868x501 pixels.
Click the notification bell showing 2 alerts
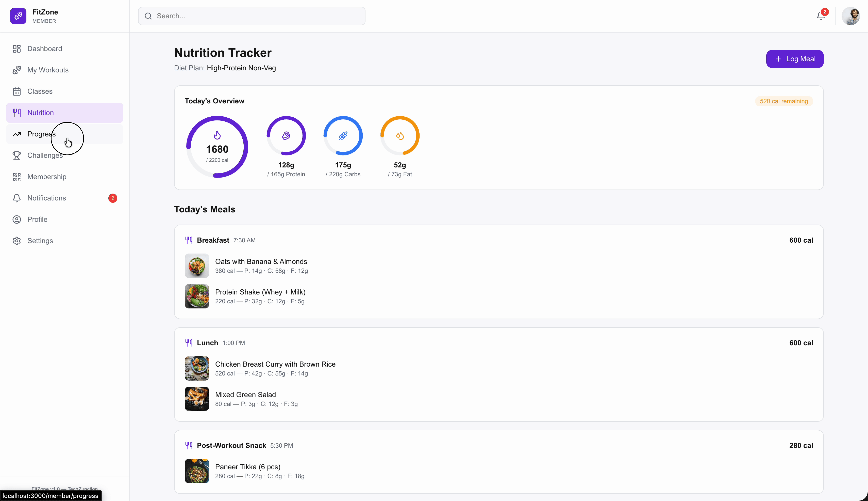click(x=821, y=16)
